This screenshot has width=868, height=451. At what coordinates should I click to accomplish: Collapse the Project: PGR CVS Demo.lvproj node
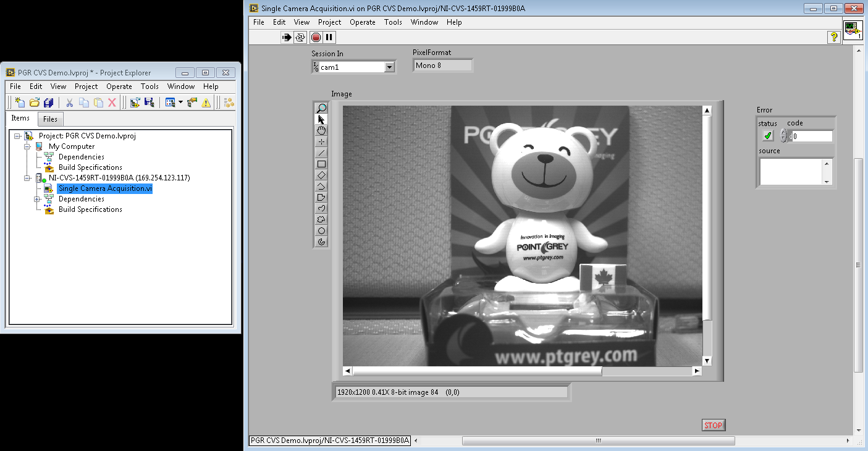17,136
